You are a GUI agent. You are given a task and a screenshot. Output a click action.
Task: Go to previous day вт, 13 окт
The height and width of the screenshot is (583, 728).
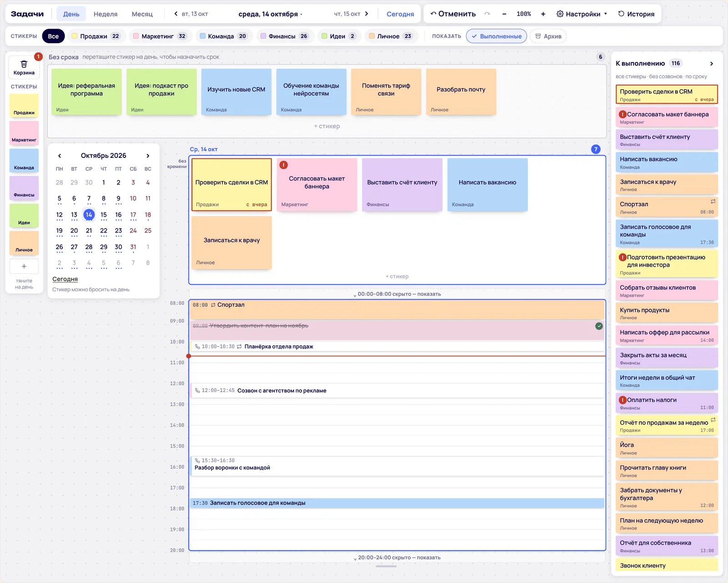point(191,14)
